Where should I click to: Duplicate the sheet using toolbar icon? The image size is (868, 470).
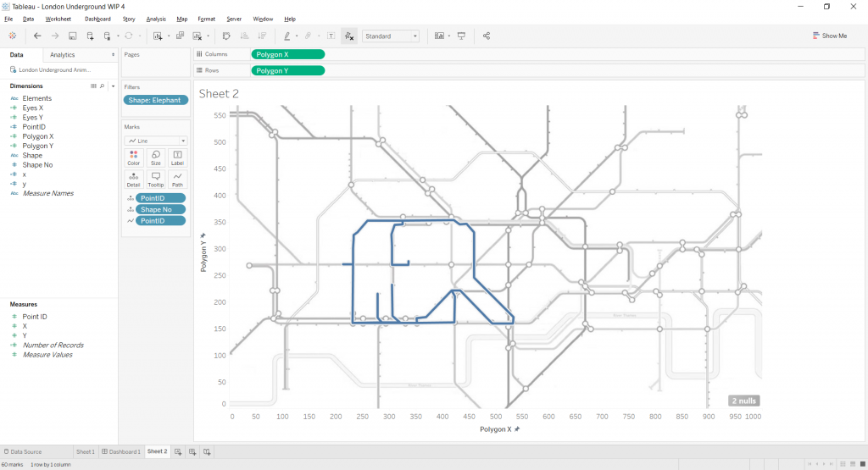(x=180, y=36)
